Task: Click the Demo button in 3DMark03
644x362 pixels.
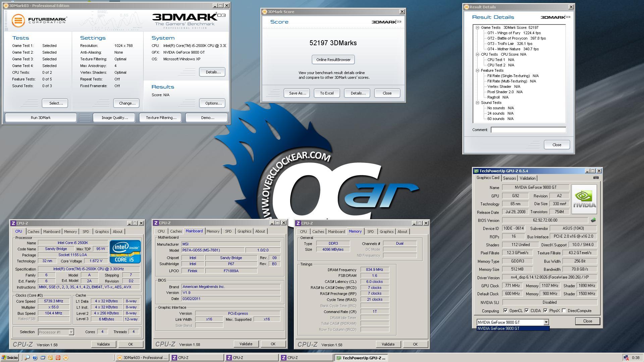Action: tap(207, 118)
